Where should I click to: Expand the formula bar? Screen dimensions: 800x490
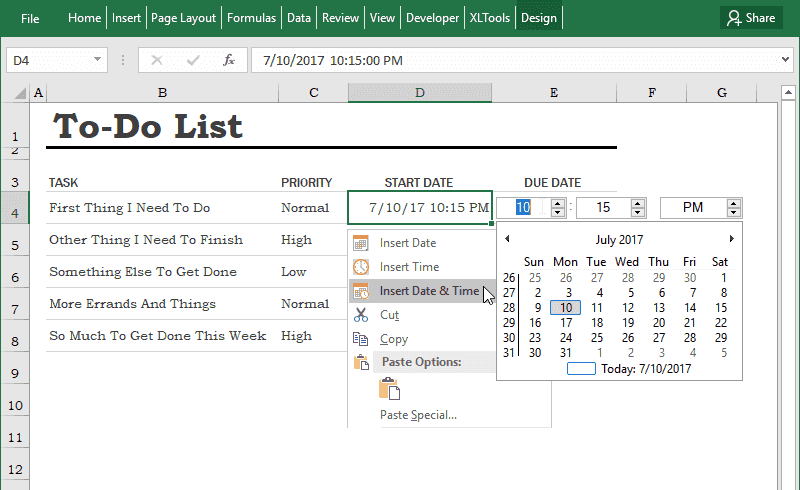click(785, 60)
